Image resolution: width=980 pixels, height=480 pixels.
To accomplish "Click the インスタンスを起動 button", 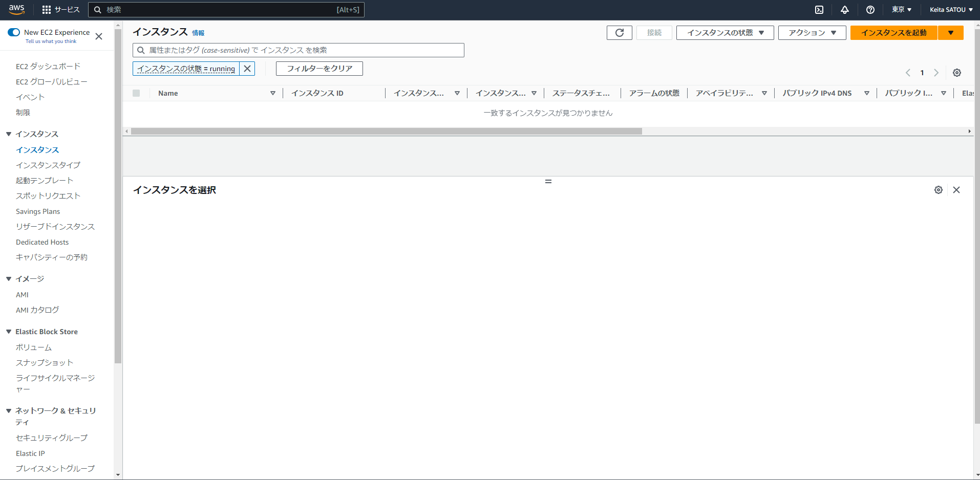I will [894, 33].
